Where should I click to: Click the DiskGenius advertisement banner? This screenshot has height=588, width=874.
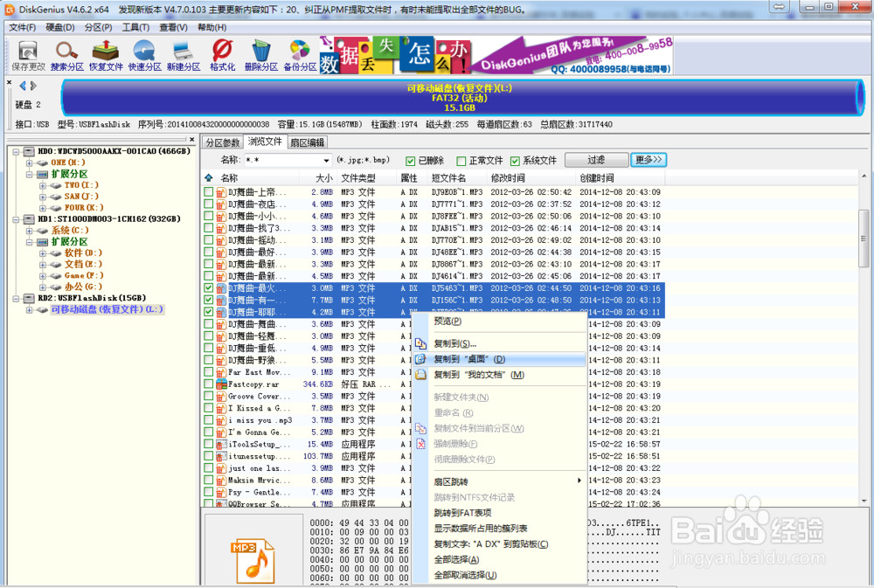[496, 55]
